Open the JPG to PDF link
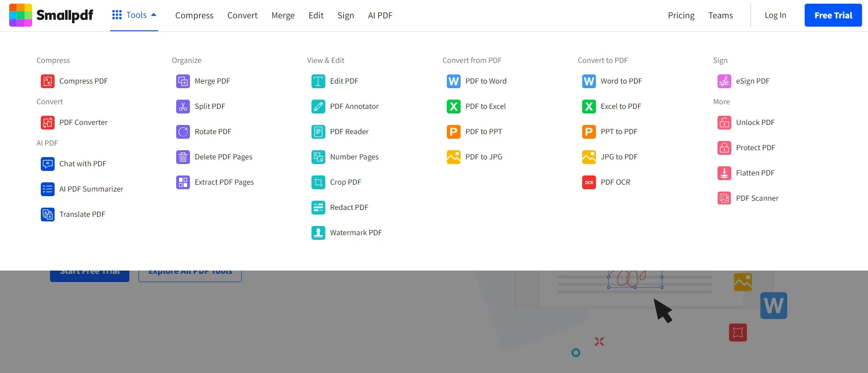The width and height of the screenshot is (868, 373). (619, 157)
